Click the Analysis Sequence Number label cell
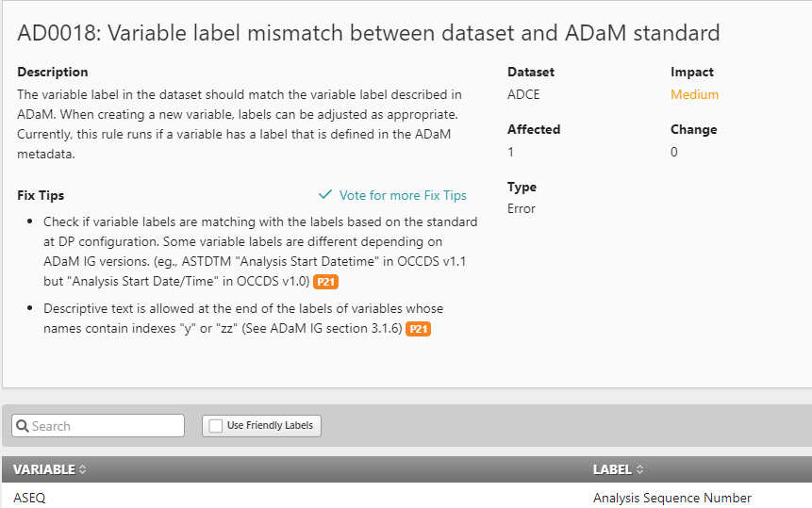This screenshot has width=812, height=508. pyautogui.click(x=671, y=498)
